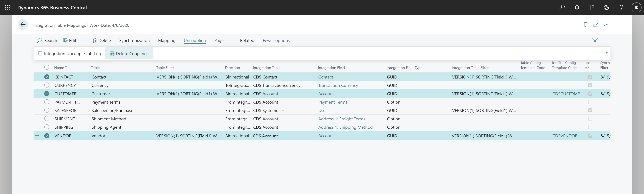Open page in a new window
The height and width of the screenshot is (194, 644).
(x=596, y=25)
